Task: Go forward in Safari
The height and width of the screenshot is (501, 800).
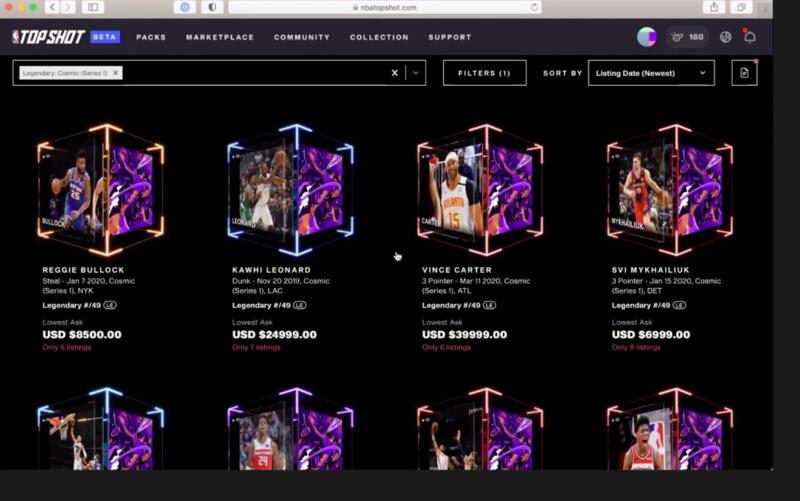Action: (68, 7)
